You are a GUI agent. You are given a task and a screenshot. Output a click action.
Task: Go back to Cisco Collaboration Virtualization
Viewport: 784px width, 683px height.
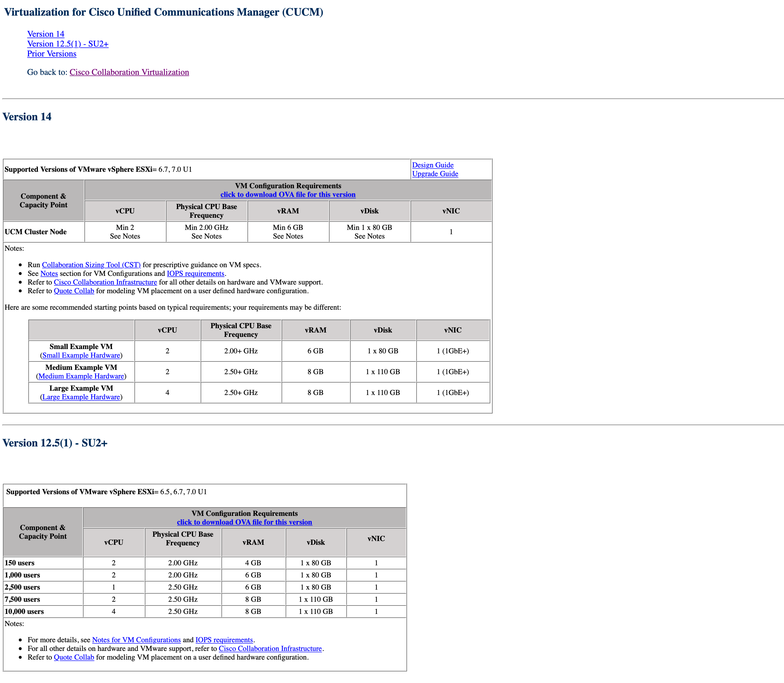129,72
